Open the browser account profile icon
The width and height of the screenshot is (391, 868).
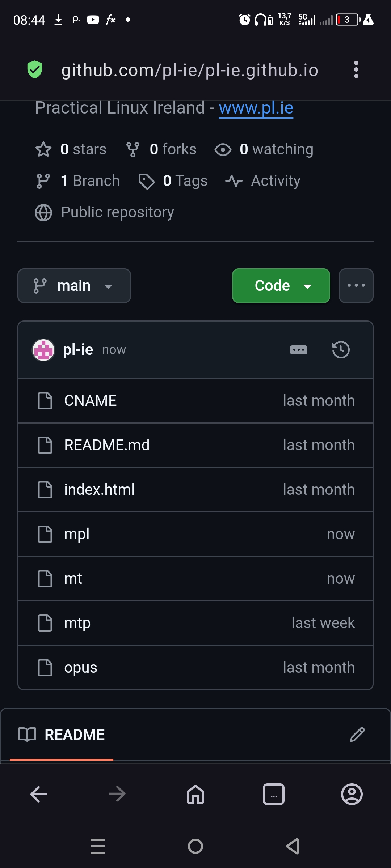352,794
